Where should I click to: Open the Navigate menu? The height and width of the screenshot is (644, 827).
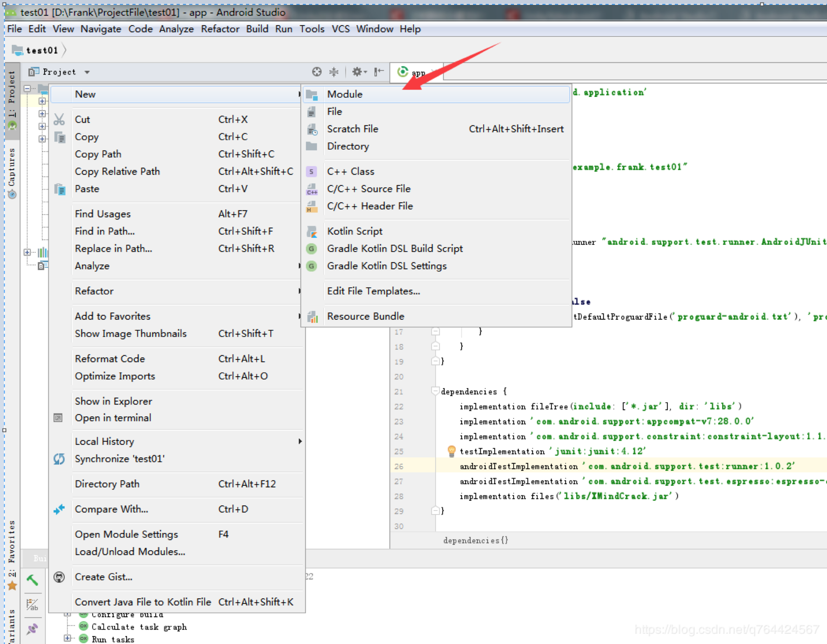tap(101, 29)
